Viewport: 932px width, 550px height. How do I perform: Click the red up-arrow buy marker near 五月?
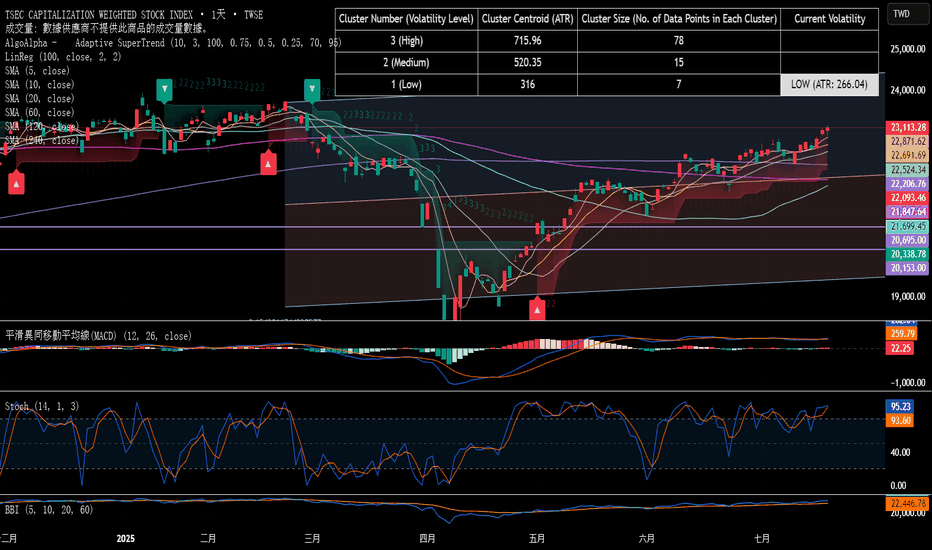[x=537, y=309]
